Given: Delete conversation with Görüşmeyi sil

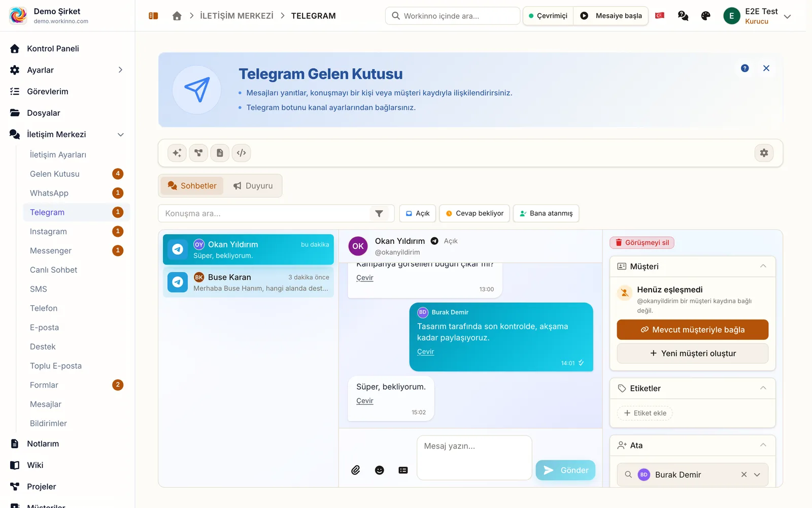Looking at the screenshot, I should tap(642, 243).
